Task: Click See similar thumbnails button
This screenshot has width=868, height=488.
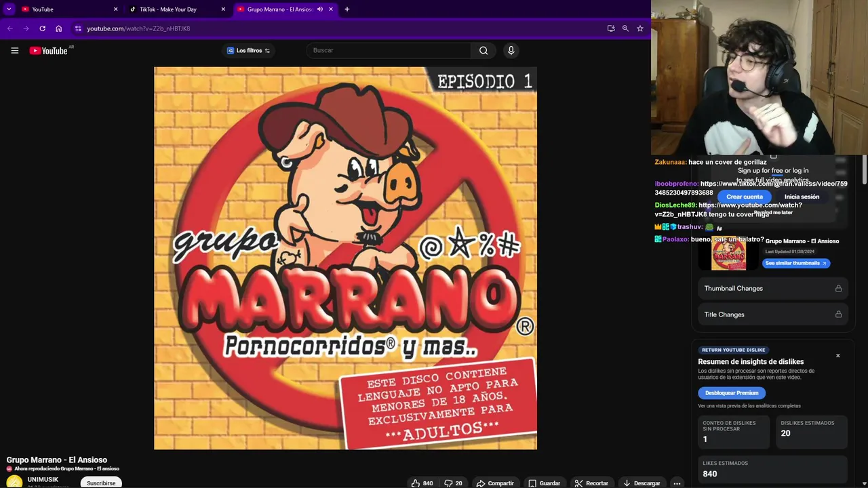Action: [x=796, y=263]
